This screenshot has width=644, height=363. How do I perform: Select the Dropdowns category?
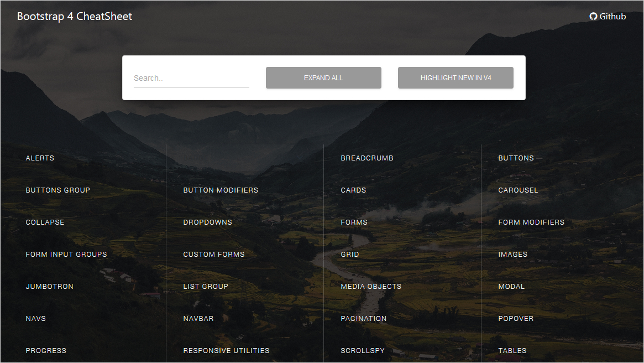[207, 222]
